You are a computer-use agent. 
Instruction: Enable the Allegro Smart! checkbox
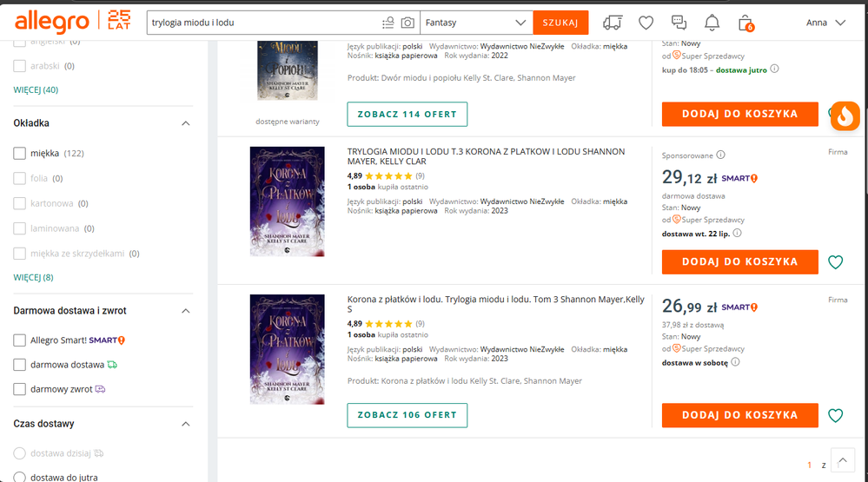pos(20,340)
